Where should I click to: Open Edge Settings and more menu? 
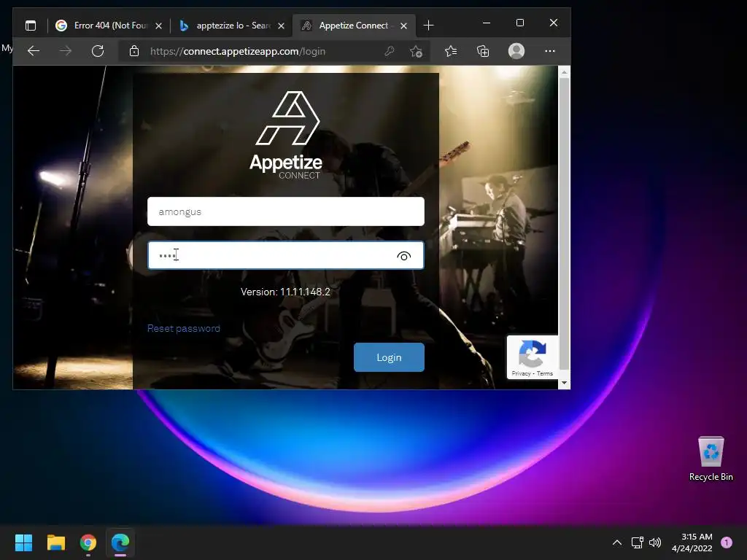550,51
